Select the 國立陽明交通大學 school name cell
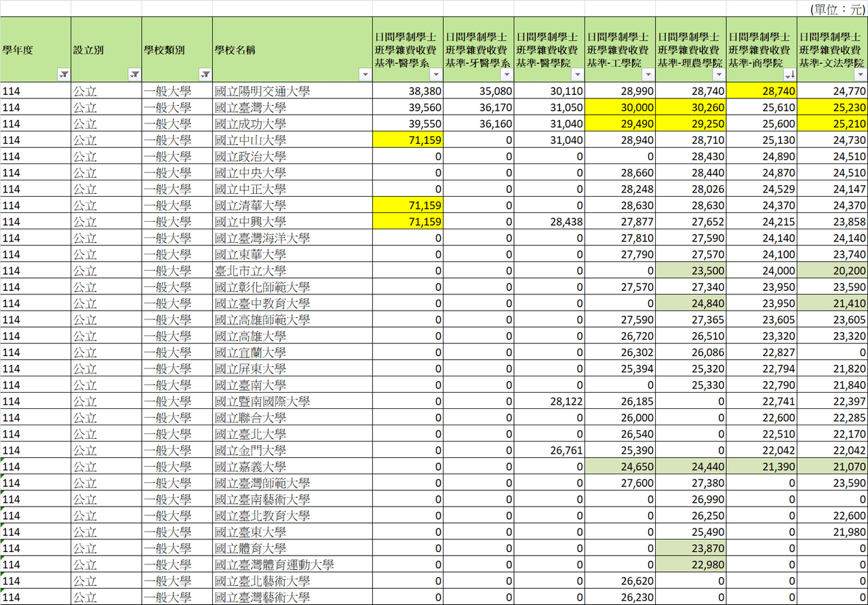Image resolution: width=868 pixels, height=605 pixels. 292,91
